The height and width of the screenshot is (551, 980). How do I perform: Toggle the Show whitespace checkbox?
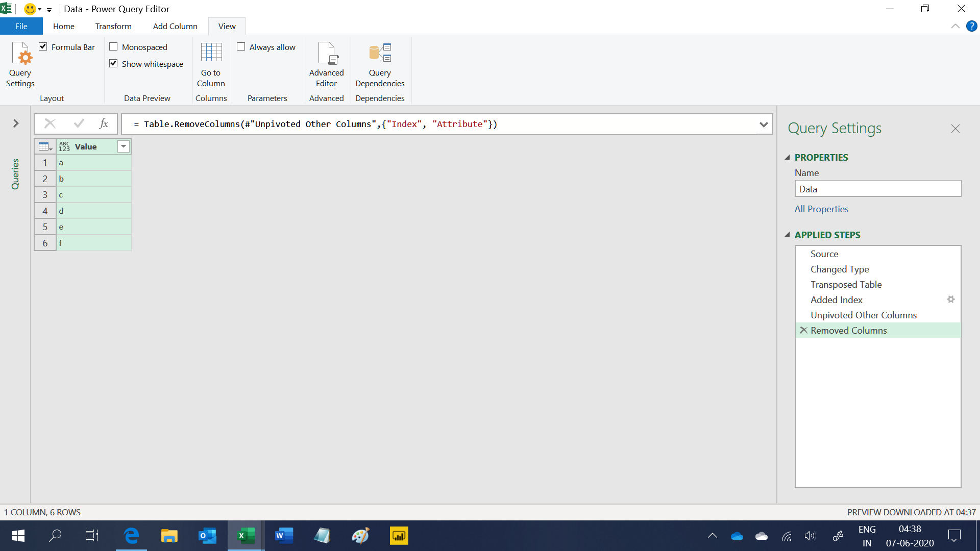(113, 64)
